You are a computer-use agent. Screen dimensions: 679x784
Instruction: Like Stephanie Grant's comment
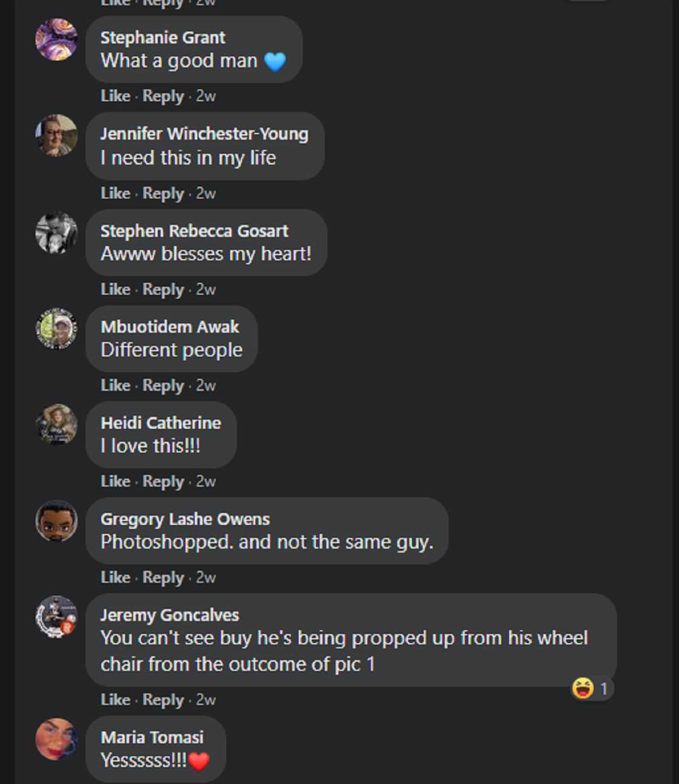(x=115, y=96)
